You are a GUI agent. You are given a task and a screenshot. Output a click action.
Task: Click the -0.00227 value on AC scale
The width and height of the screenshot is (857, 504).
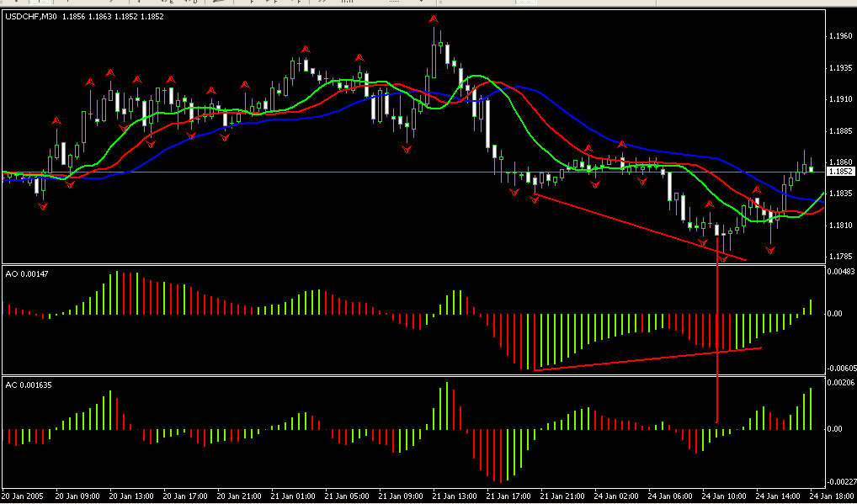[840, 481]
